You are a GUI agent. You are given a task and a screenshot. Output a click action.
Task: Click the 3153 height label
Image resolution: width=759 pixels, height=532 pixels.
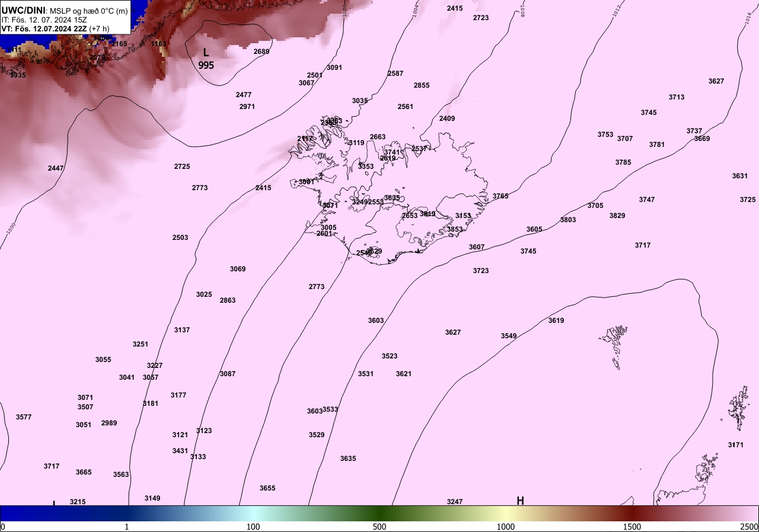click(x=463, y=216)
